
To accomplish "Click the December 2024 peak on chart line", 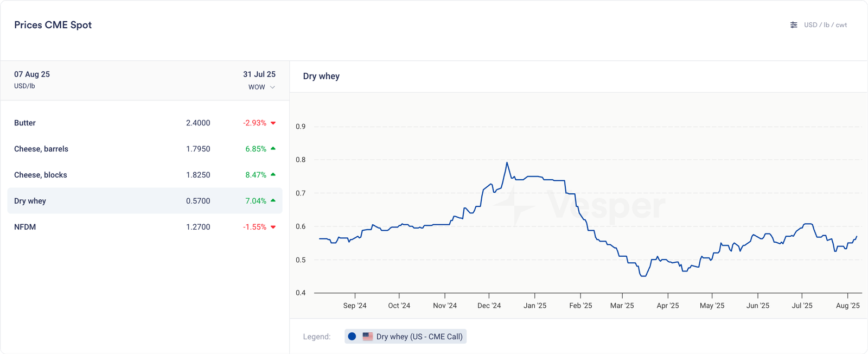I will pos(507,162).
